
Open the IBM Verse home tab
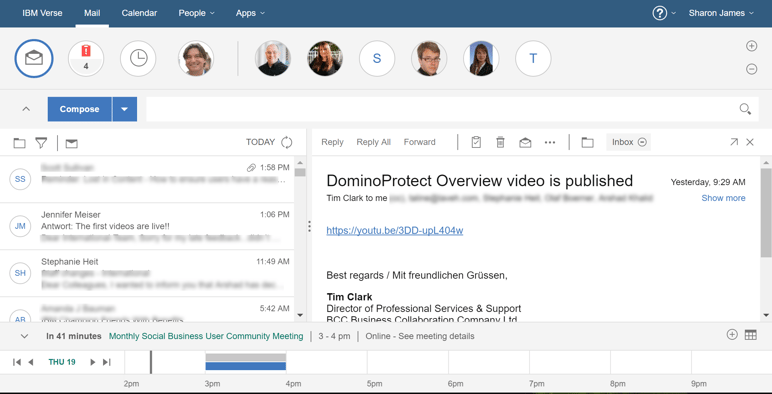(x=42, y=13)
